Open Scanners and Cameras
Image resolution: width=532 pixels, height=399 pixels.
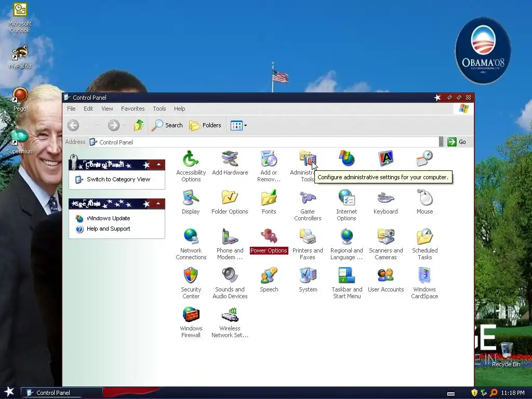coord(386,244)
